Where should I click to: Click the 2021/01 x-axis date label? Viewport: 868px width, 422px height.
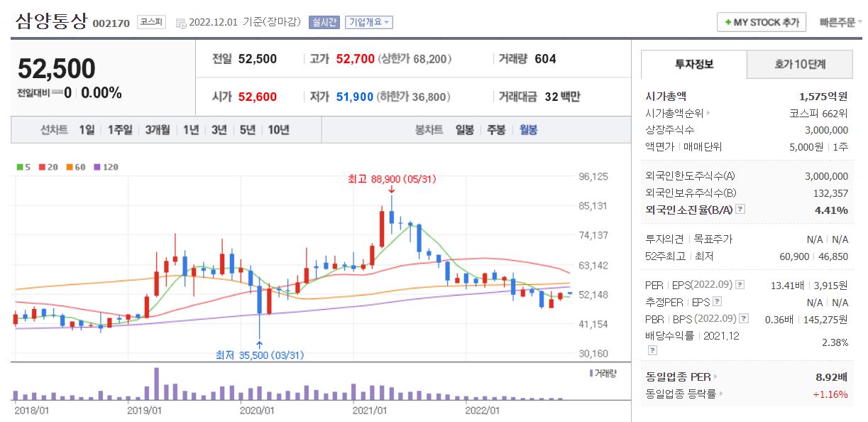(x=370, y=410)
